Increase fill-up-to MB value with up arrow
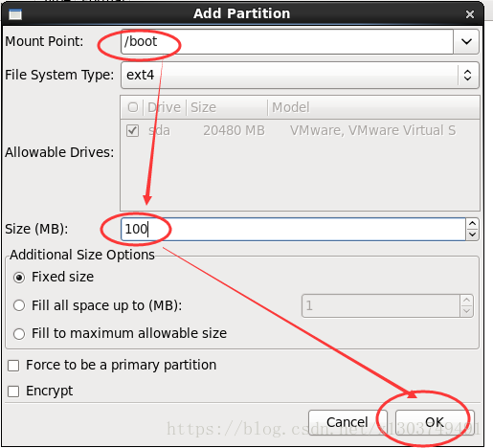This screenshot has width=493, height=448. click(x=466, y=301)
